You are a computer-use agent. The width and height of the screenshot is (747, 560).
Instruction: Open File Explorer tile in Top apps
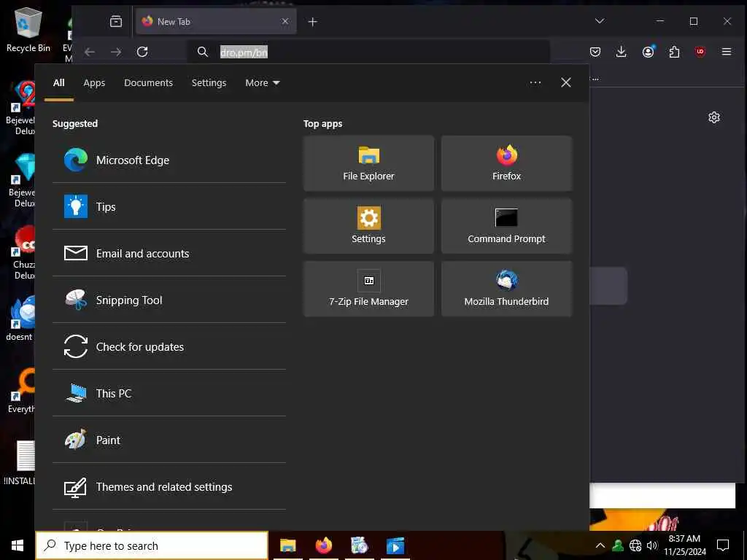pos(368,163)
